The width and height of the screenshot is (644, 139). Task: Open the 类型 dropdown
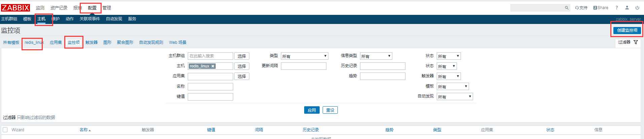305,56
